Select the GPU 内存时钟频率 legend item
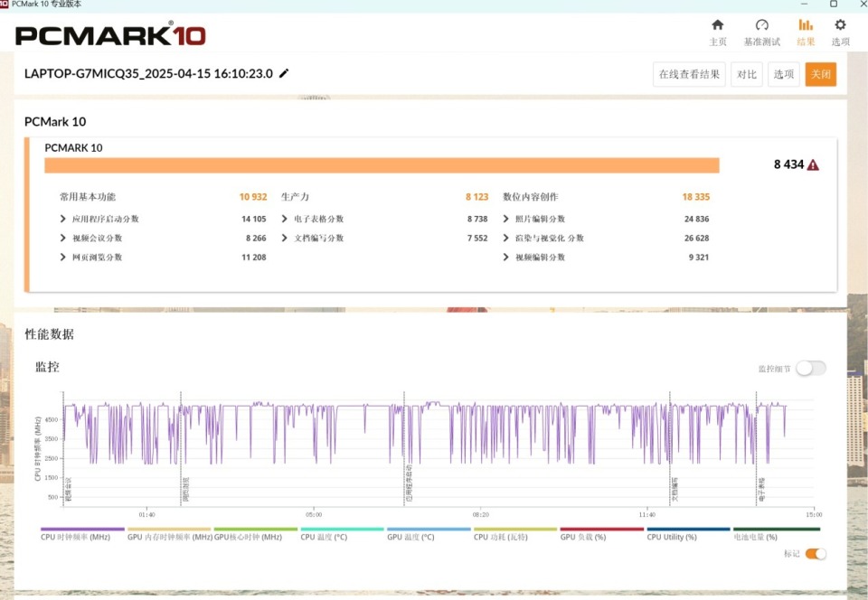Viewport: 868px width, 600px height. pos(170,537)
